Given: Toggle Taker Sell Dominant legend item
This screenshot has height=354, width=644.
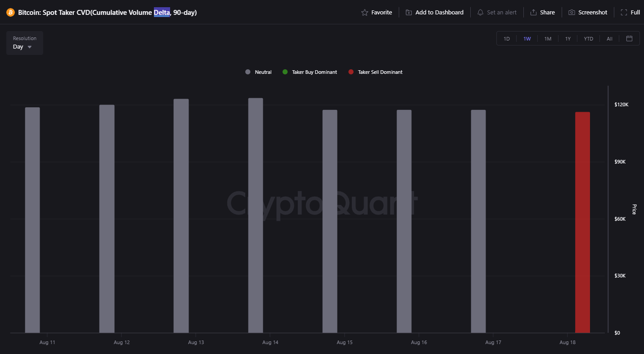Looking at the screenshot, I should pos(375,72).
